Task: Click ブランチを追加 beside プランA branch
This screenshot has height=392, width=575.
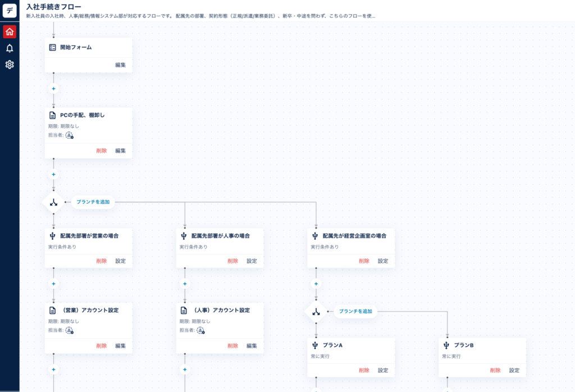Action: click(355, 311)
